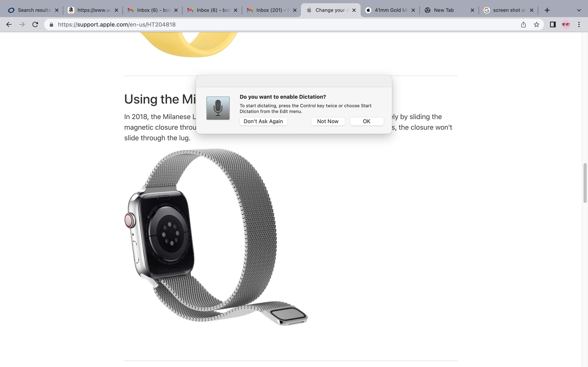Click the download/share page icon
This screenshot has height=367, width=588.
click(x=524, y=24)
